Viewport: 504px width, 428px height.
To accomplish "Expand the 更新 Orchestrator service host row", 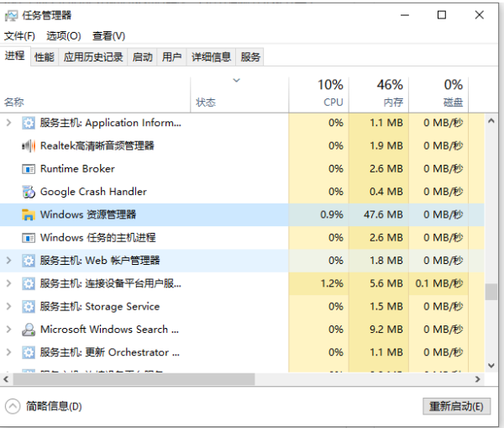I will (9, 352).
